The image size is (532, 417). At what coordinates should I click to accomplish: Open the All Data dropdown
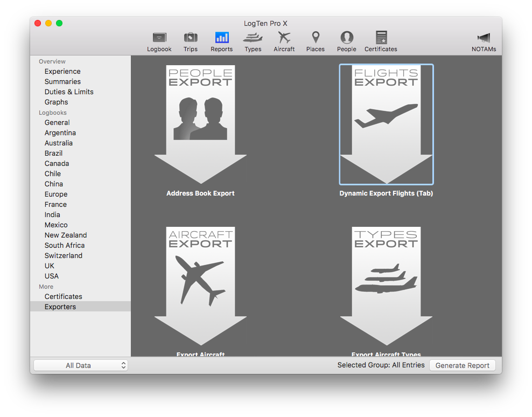pos(81,365)
